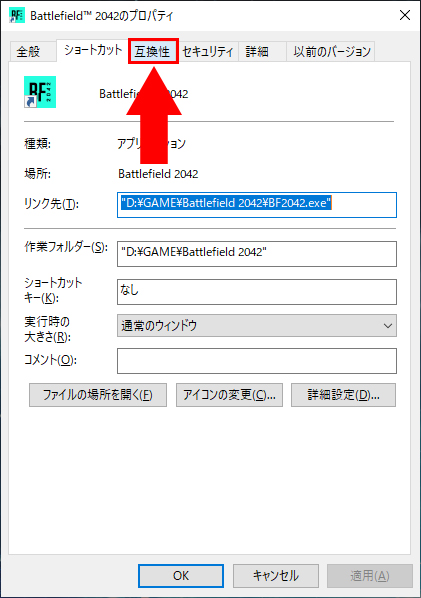Image resolution: width=421 pixels, height=598 pixels.
Task: Confirm with the OK button
Action: (181, 575)
